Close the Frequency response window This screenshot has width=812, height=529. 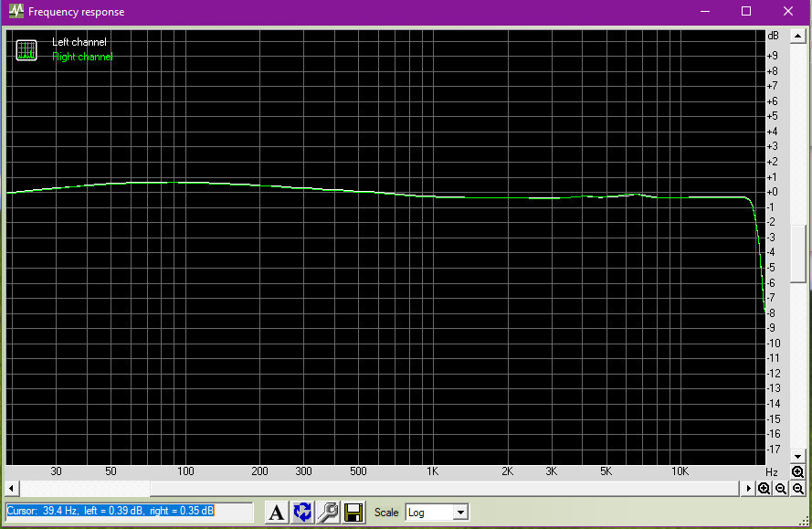(x=788, y=11)
